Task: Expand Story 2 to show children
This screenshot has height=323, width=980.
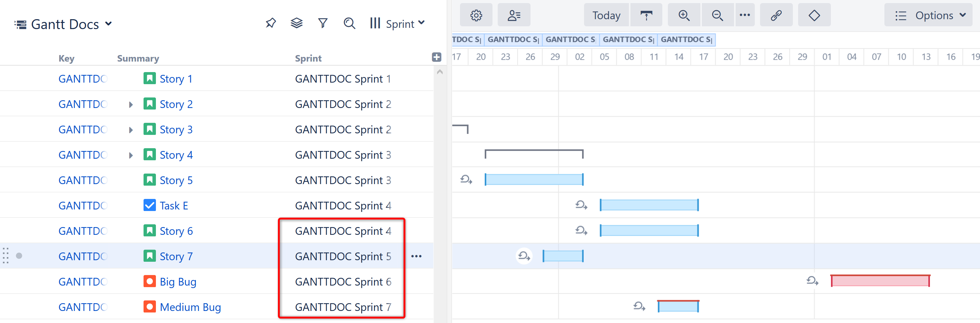Action: click(131, 104)
